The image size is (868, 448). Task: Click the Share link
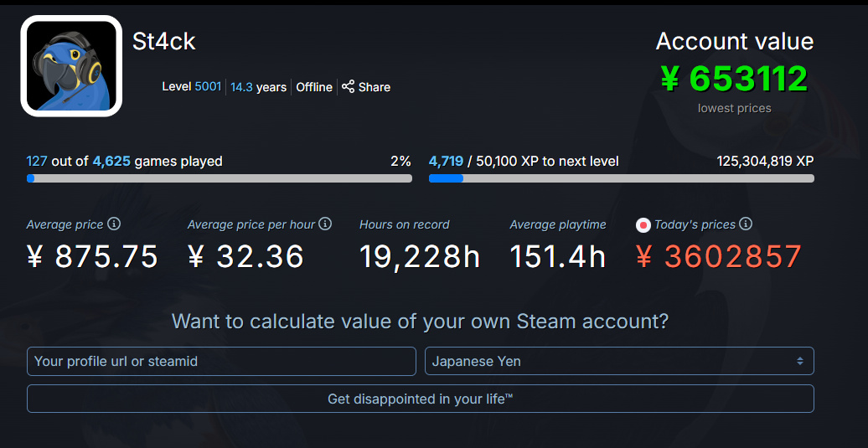coord(374,87)
